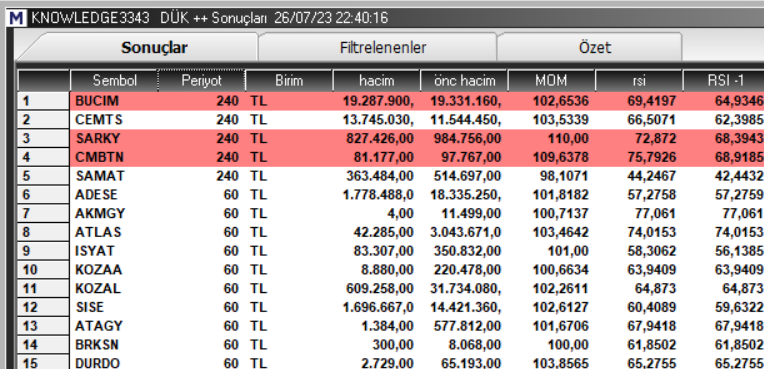
Task: Sort by the MOM column header
Action: [551, 80]
